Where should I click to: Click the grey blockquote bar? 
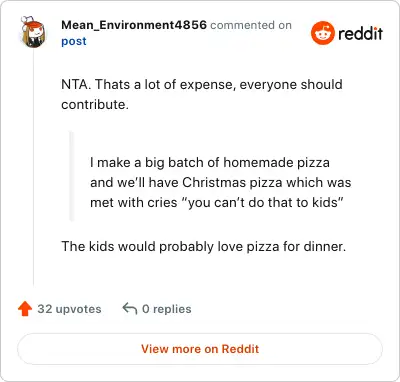71,176
